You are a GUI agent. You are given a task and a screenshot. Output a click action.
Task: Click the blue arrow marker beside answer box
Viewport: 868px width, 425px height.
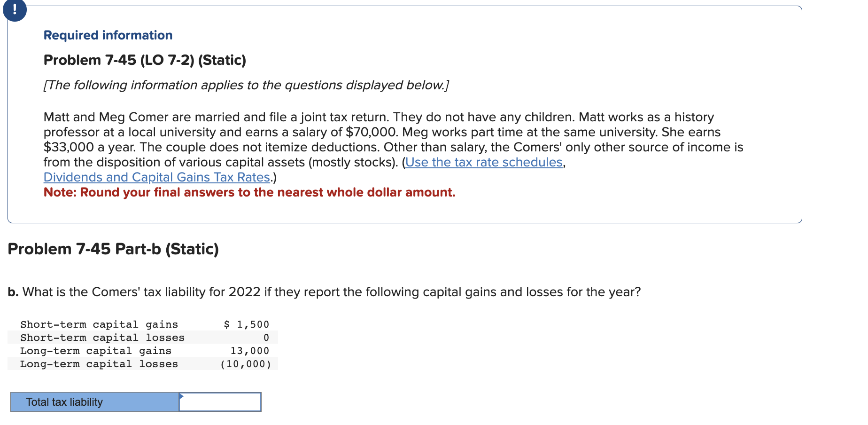tap(181, 396)
